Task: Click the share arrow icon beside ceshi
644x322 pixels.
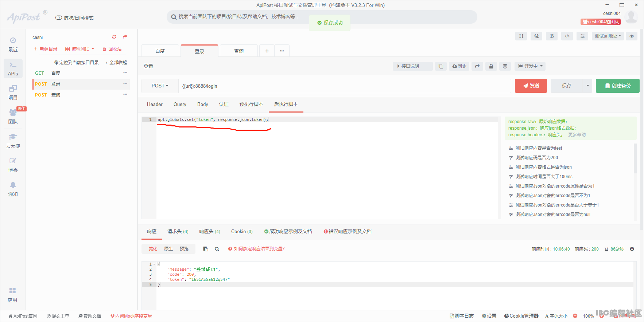Action: click(x=125, y=37)
